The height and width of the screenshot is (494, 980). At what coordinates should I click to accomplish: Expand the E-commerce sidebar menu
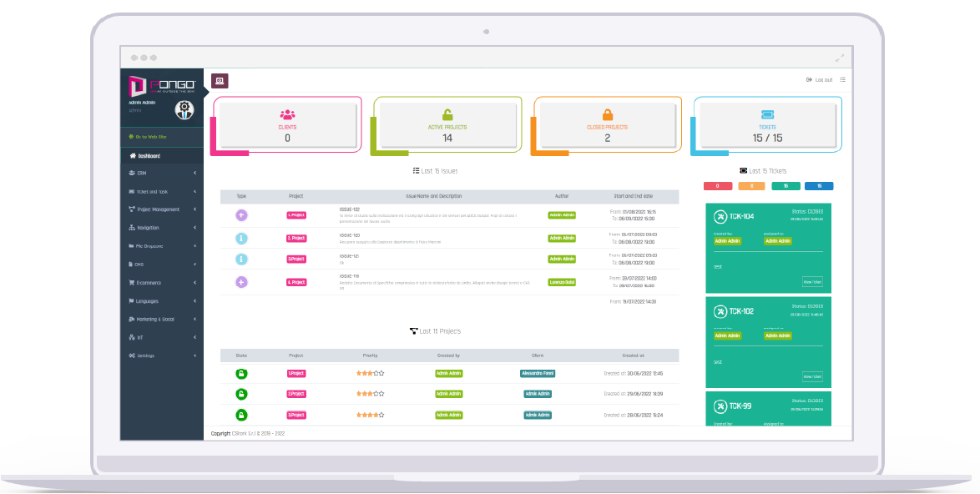point(162,283)
